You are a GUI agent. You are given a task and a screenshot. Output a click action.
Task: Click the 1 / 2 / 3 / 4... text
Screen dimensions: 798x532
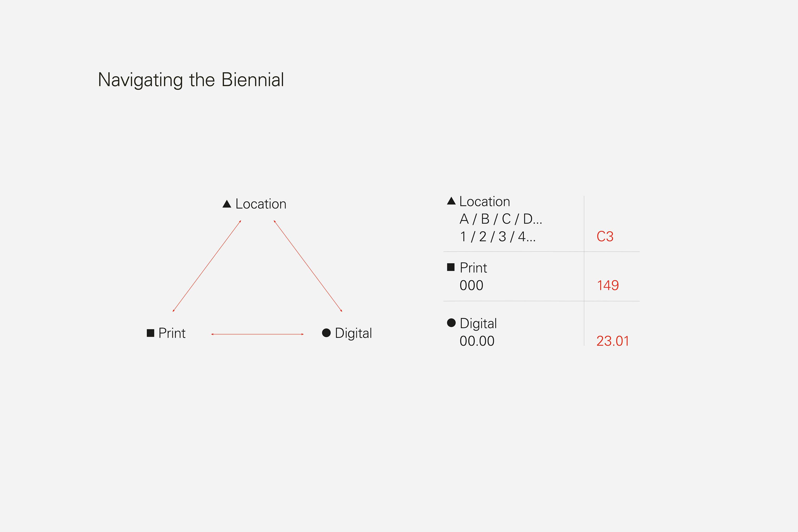click(498, 236)
